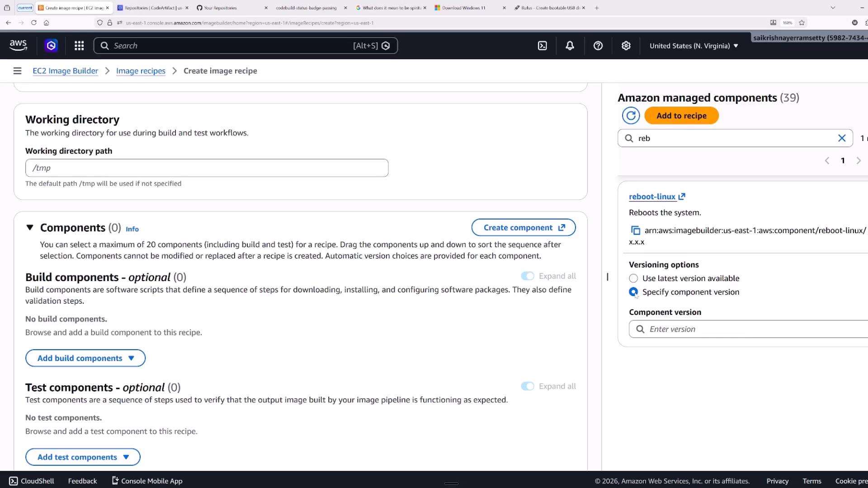Bookmark this page with the star icon
The height and width of the screenshot is (488, 868).
802,23
